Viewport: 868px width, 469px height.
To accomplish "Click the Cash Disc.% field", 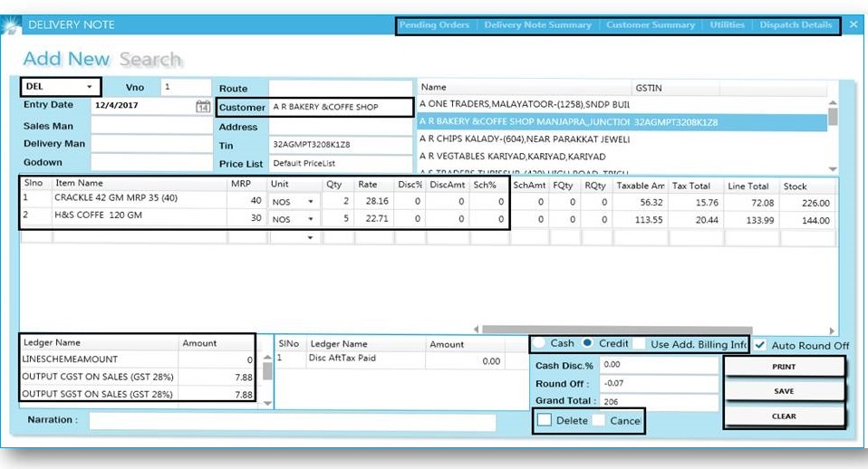I will tap(660, 365).
